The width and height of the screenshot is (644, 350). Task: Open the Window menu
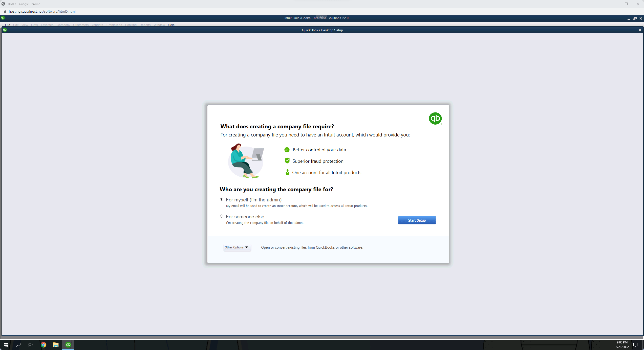click(159, 25)
